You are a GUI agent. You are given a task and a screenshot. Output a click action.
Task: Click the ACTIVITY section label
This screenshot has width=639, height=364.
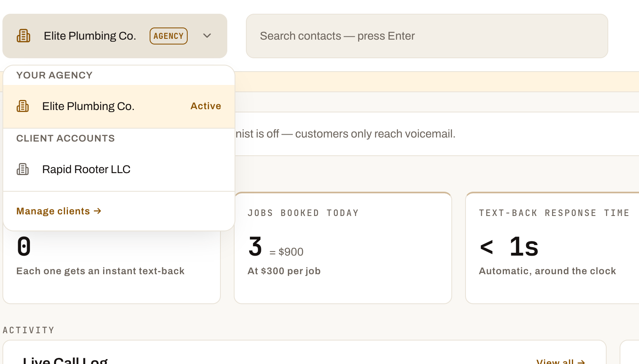28,330
